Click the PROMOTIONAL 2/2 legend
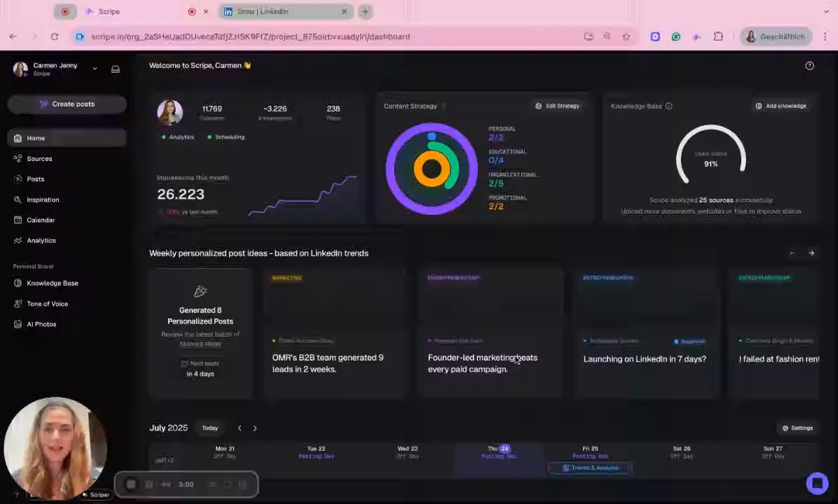Screen dimensions: 838x504 point(508,202)
